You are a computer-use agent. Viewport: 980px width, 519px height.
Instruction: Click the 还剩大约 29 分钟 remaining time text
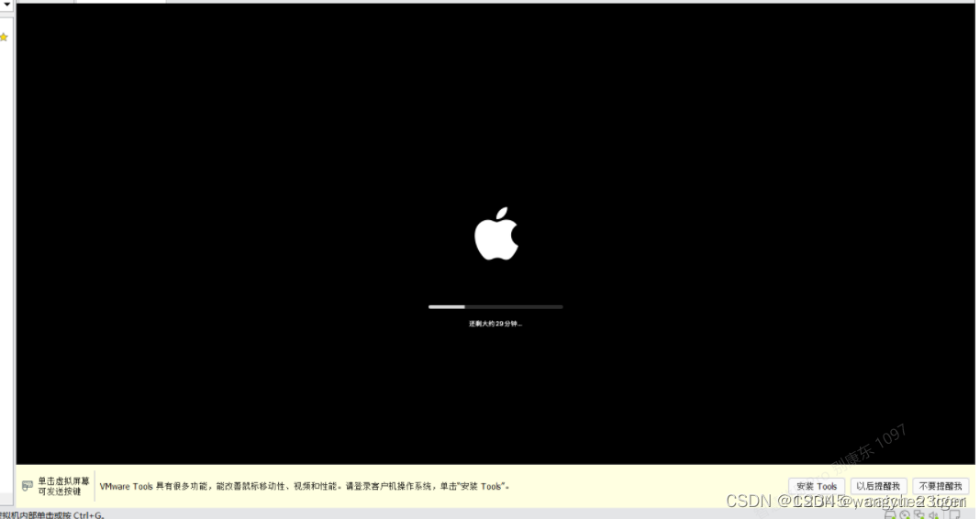tap(495, 324)
